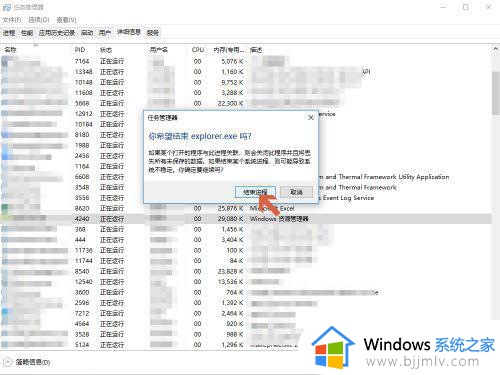
Task: Click the Windows 资源管理器 description
Action: (x=279, y=219)
